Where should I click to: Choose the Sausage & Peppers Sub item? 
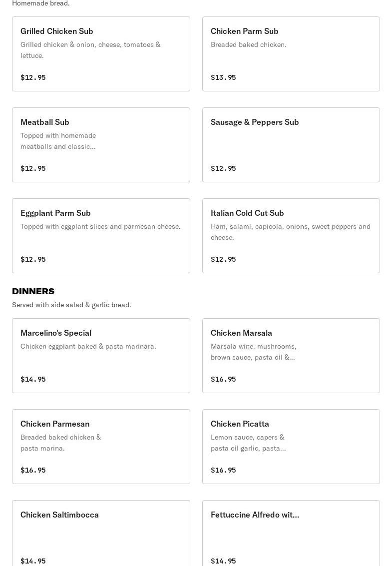(x=291, y=145)
